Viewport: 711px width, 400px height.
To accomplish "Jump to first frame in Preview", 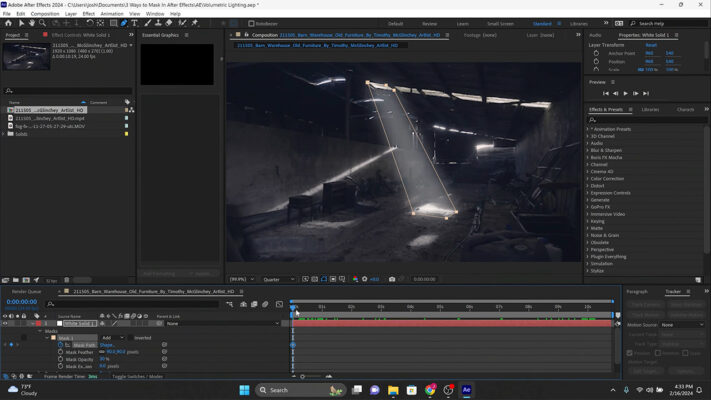I will 605,93.
